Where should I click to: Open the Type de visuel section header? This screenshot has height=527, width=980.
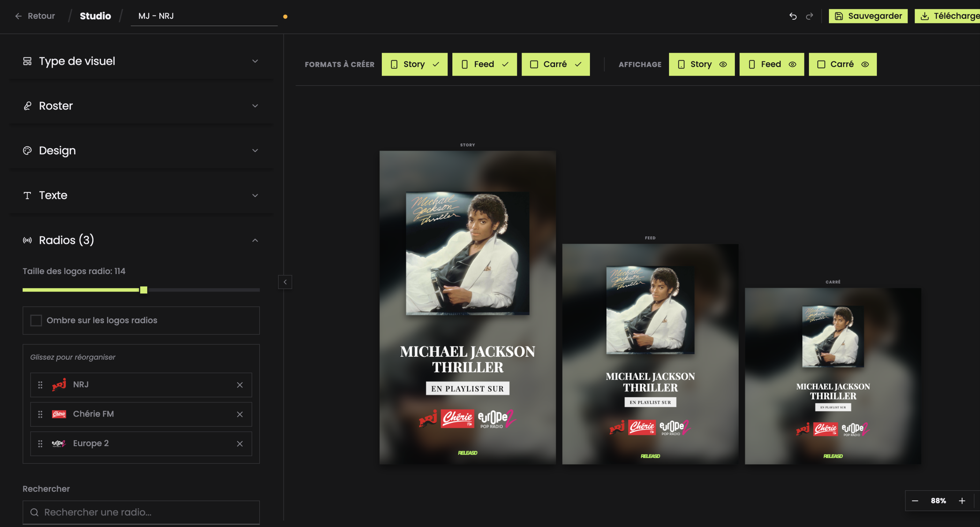point(141,61)
